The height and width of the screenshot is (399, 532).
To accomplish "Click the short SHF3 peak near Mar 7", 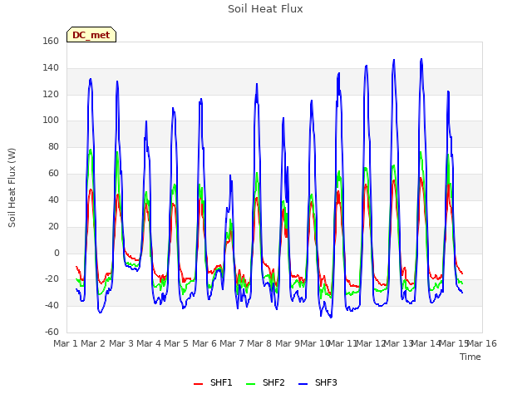I will tap(230, 175).
